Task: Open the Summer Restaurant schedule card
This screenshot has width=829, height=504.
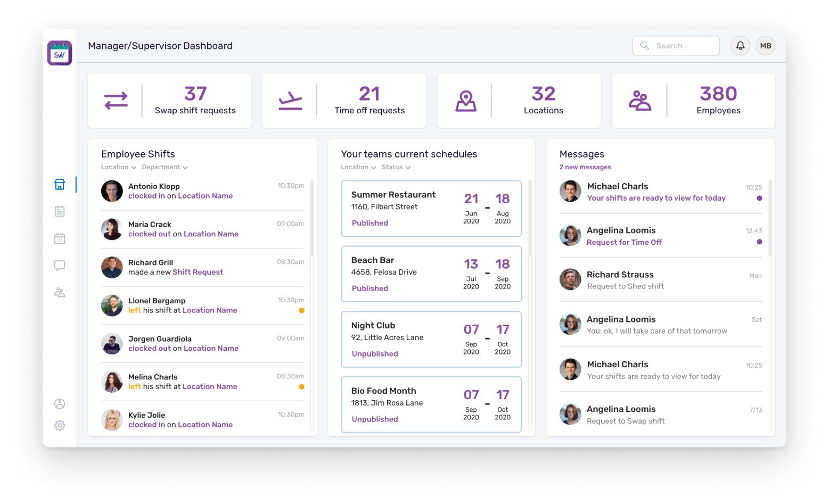Action: (x=431, y=209)
